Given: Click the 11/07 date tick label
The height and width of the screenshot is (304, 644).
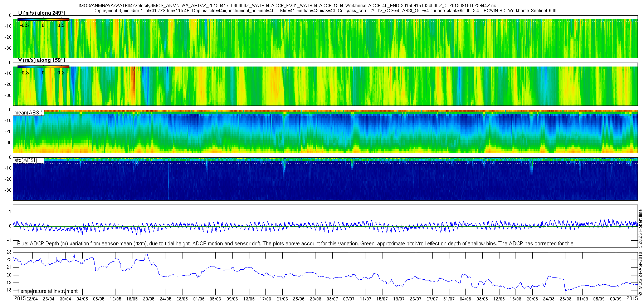Looking at the screenshot, I should click(366, 299).
